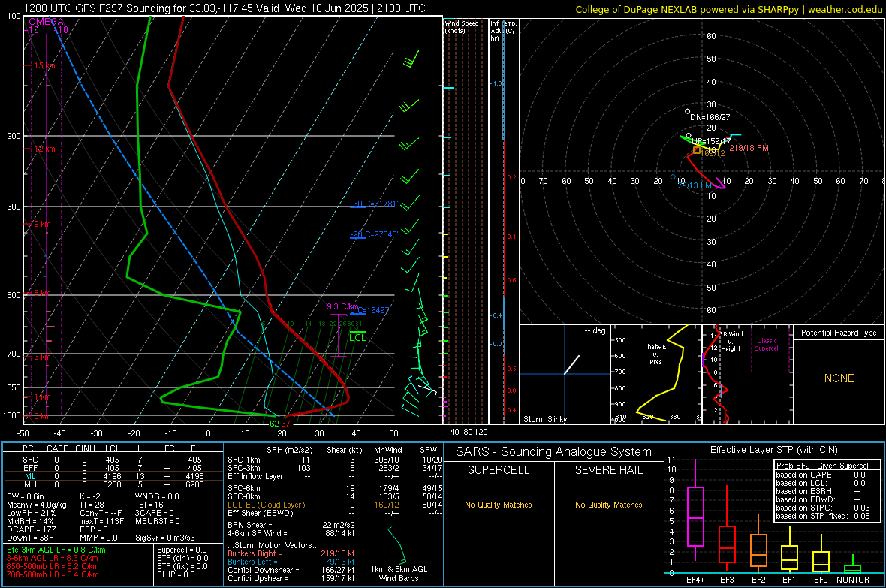Click the surface dewpoint value 62

(274, 424)
